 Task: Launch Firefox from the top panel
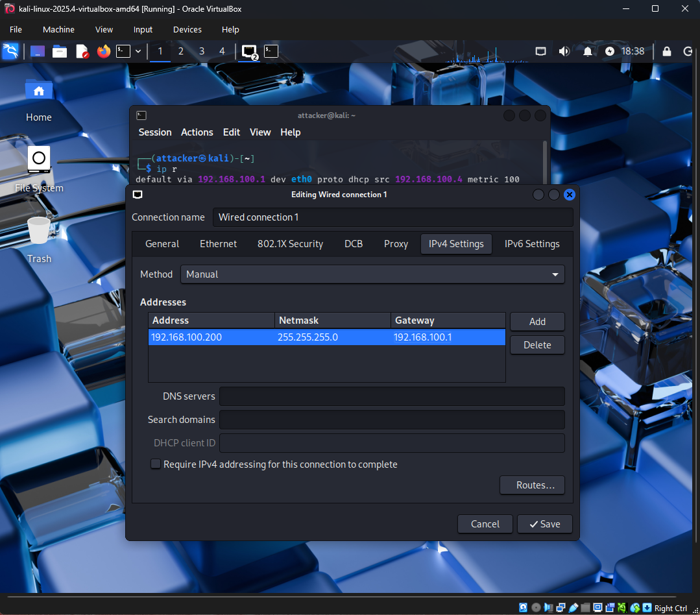pyautogui.click(x=103, y=51)
